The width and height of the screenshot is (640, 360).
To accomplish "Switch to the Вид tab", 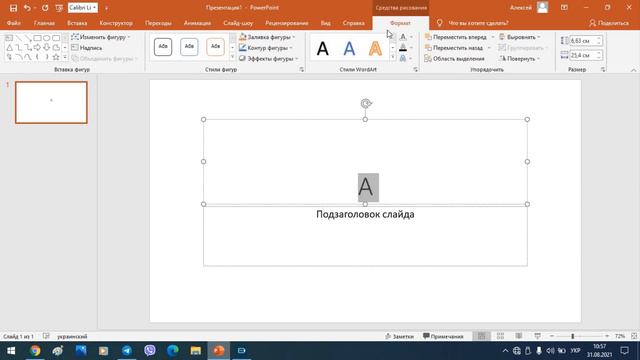I will tap(326, 23).
